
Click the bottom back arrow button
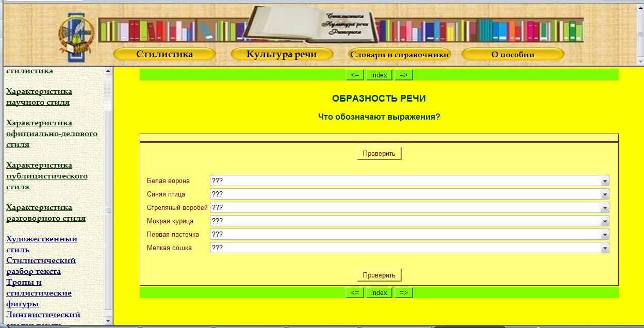point(354,292)
